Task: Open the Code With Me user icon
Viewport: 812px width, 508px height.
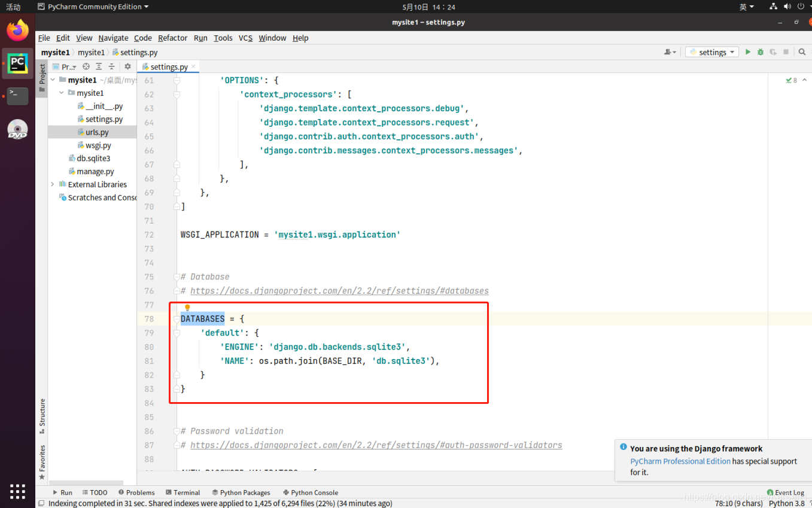Action: (x=670, y=52)
